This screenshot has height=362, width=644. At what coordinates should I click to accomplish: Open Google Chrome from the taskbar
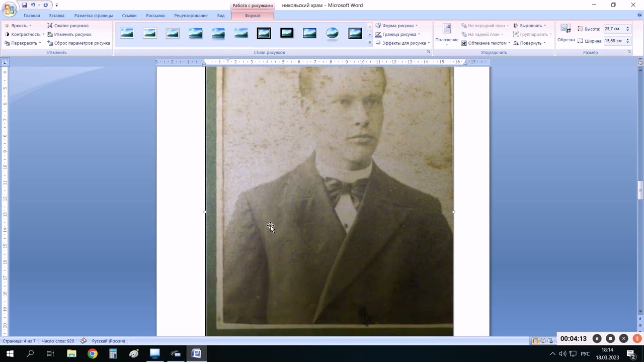click(x=92, y=353)
